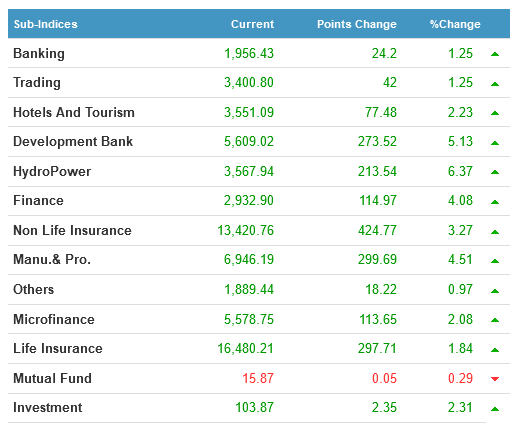Click the Mutual Fund current value 15.87
This screenshot has width=519, height=426.
pyautogui.click(x=258, y=378)
